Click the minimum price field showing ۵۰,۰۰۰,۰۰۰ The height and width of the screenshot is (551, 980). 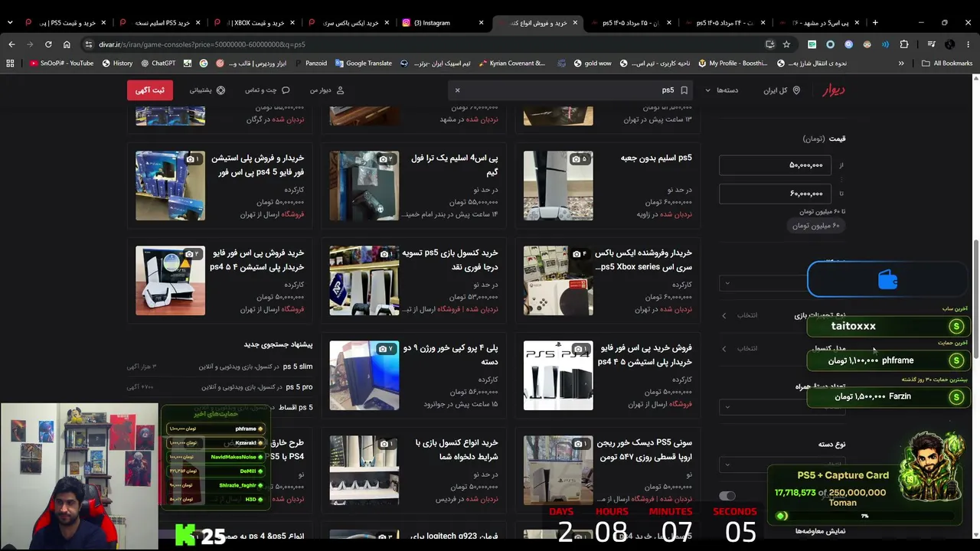(x=775, y=165)
